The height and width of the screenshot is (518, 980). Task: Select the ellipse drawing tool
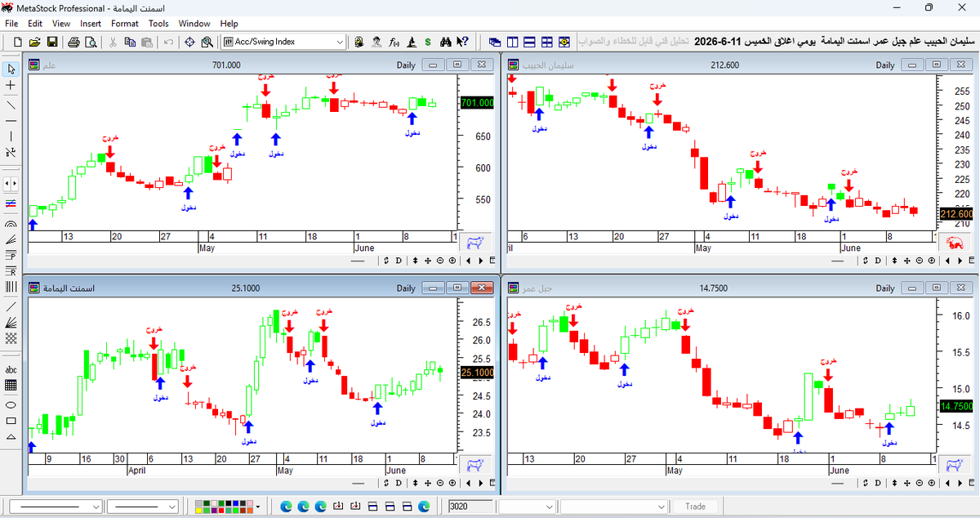pyautogui.click(x=11, y=404)
